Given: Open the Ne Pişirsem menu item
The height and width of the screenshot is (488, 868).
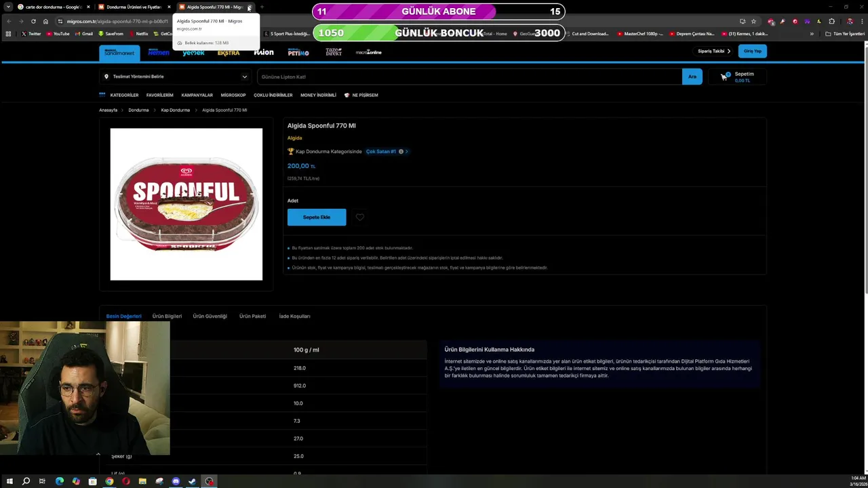Looking at the screenshot, I should pyautogui.click(x=361, y=95).
